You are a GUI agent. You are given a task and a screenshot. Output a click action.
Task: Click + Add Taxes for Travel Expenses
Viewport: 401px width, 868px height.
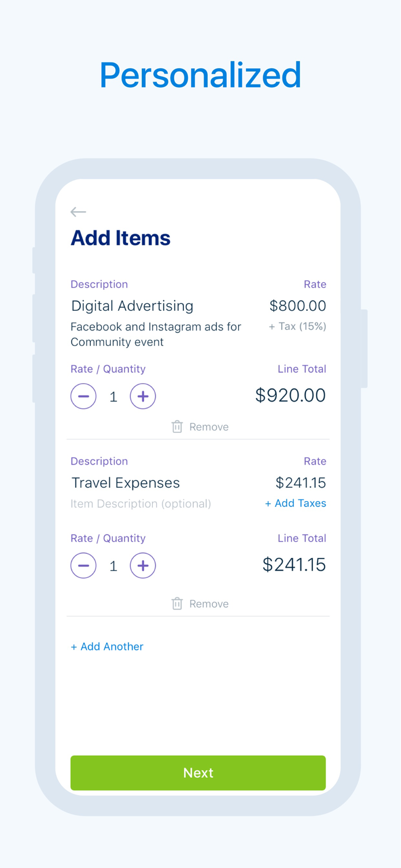tap(296, 503)
